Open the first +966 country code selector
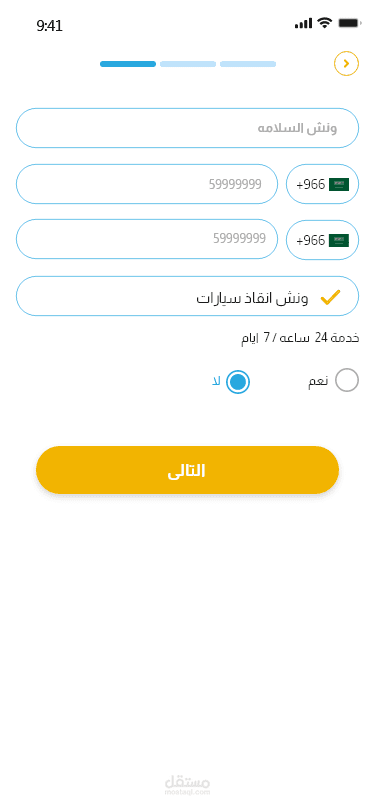Image resolution: width=375 pixels, height=812 pixels. [322, 184]
